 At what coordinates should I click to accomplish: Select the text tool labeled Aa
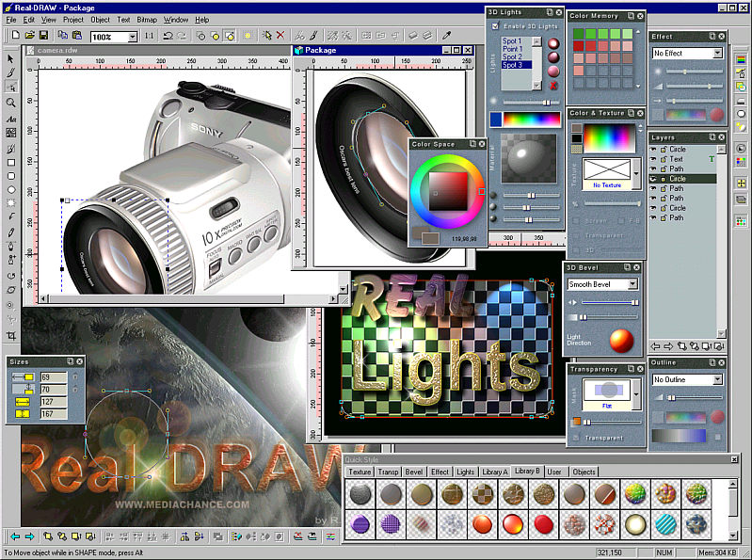11,119
